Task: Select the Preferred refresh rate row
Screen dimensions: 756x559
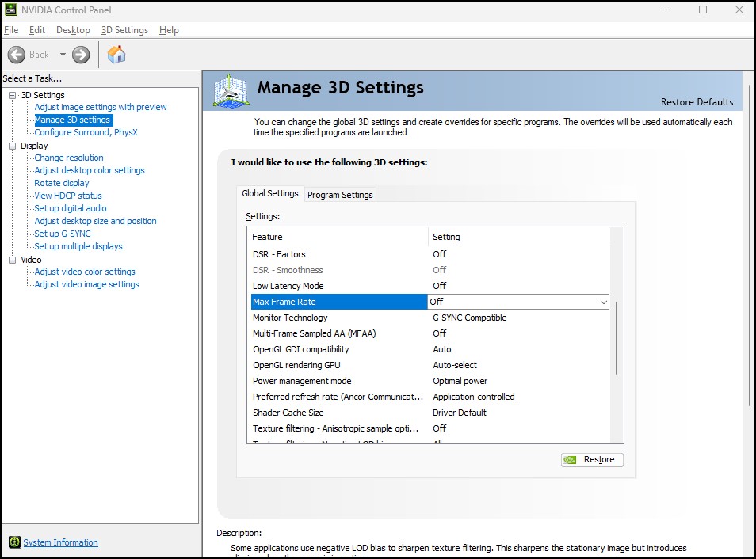Action: [430, 397]
